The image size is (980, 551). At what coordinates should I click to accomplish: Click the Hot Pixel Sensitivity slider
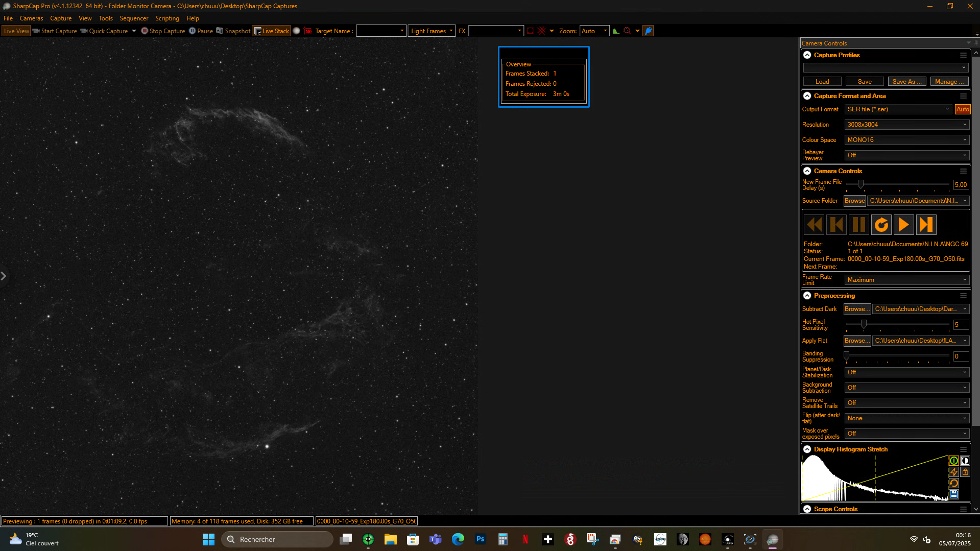[x=897, y=324]
